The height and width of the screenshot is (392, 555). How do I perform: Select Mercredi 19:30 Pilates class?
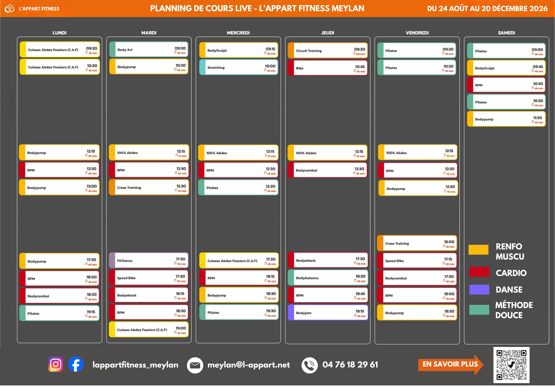(x=239, y=312)
